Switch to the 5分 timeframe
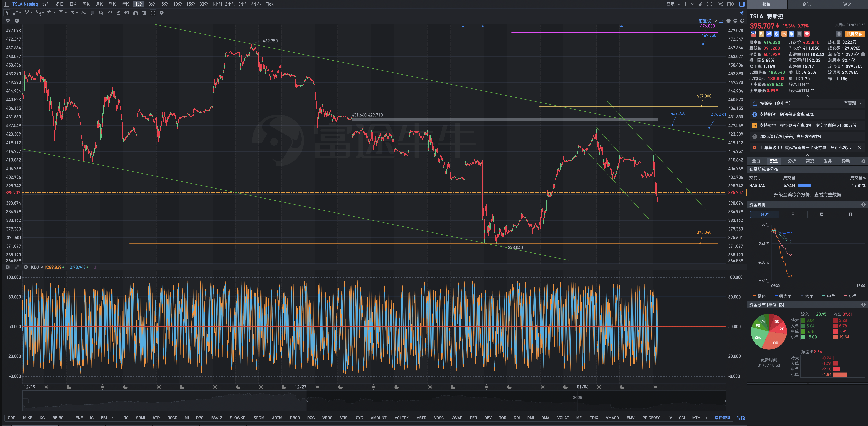Viewport: 868px width, 426px height. coord(165,4)
